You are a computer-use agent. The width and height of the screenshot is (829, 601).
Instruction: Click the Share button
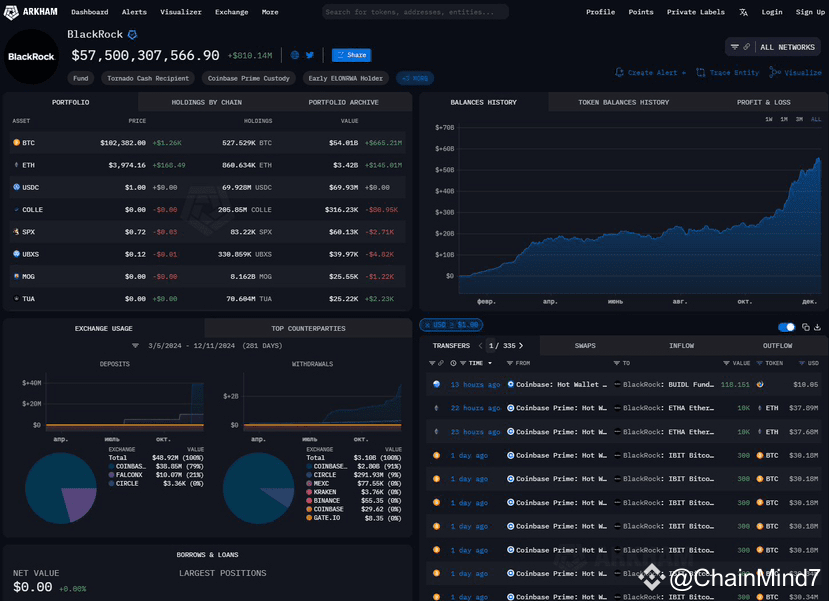[x=352, y=55]
